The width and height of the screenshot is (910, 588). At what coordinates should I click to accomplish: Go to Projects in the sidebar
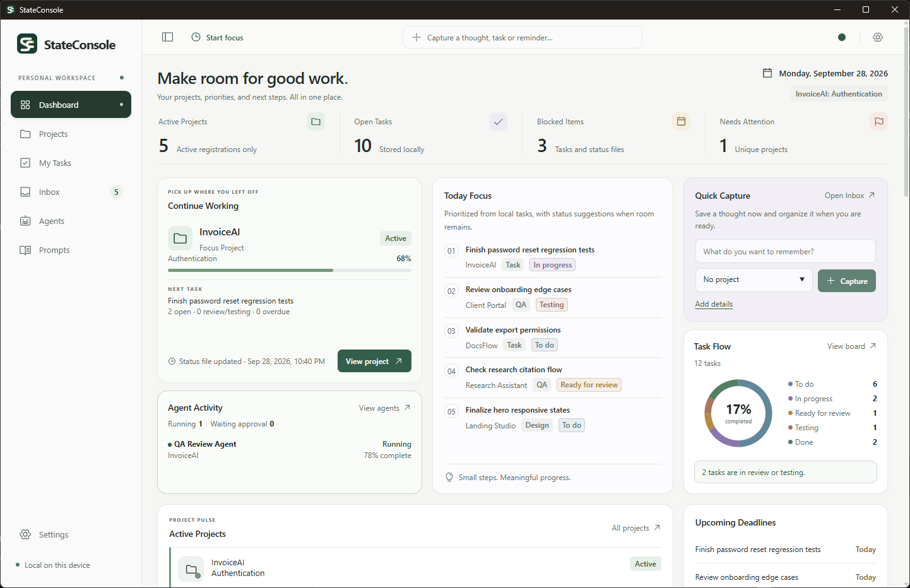click(x=71, y=134)
